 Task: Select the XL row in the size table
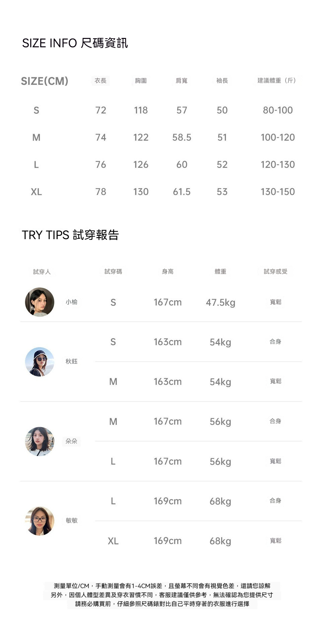[36, 192]
